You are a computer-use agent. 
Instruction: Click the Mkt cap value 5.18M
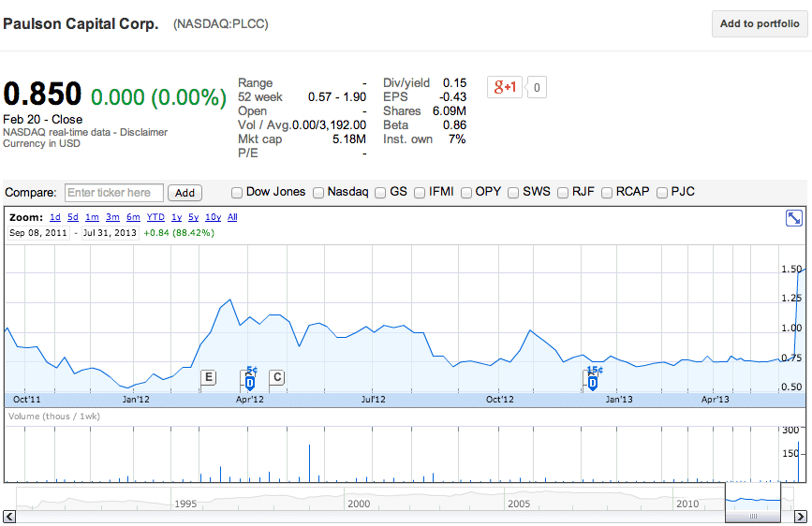coord(349,139)
